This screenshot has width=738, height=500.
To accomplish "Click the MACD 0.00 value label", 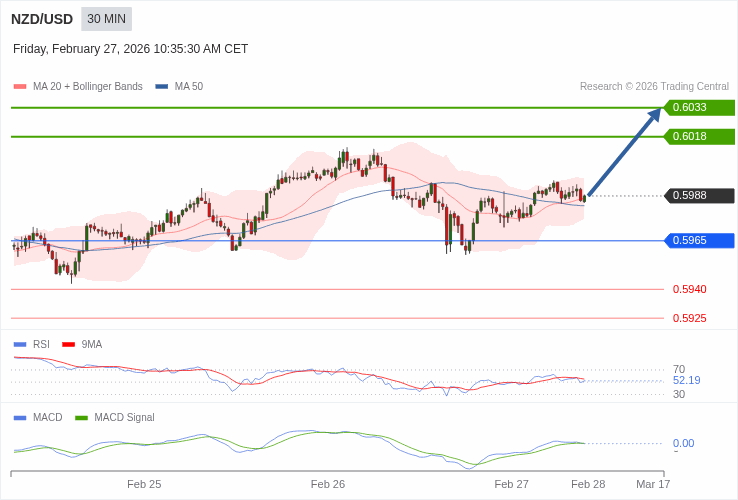I will [x=683, y=444].
